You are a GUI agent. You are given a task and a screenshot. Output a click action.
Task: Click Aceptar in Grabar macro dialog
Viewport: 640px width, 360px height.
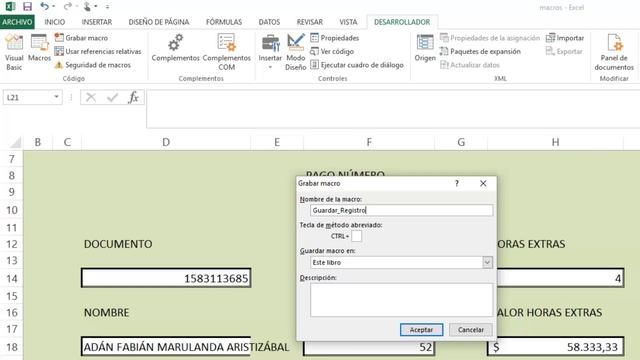[421, 330]
